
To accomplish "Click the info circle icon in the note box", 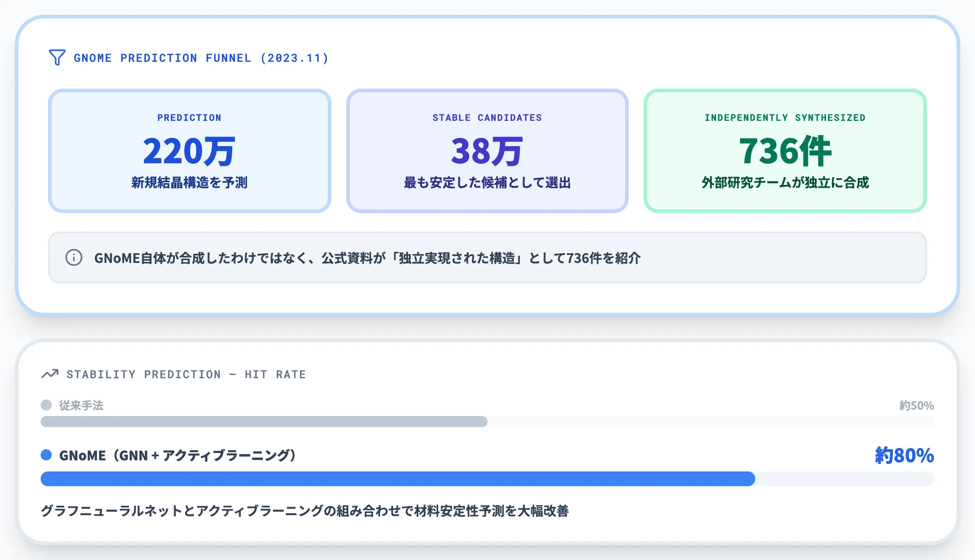I will point(74,257).
